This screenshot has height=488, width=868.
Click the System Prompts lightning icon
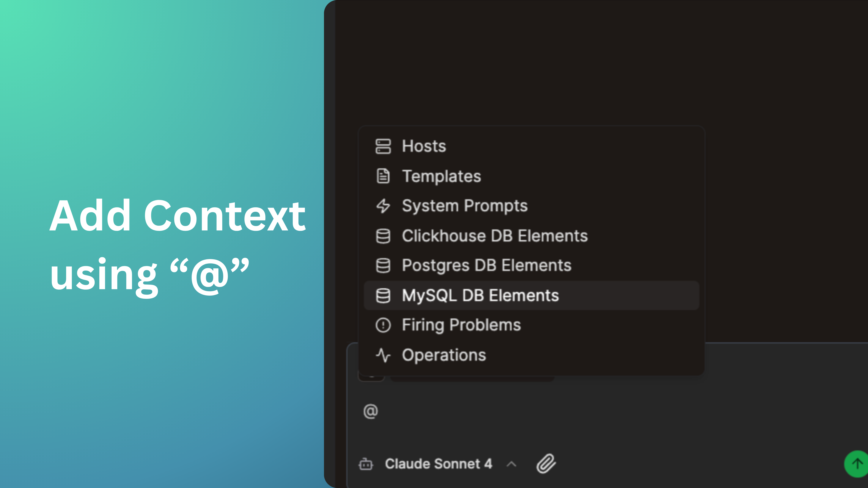[x=383, y=206]
